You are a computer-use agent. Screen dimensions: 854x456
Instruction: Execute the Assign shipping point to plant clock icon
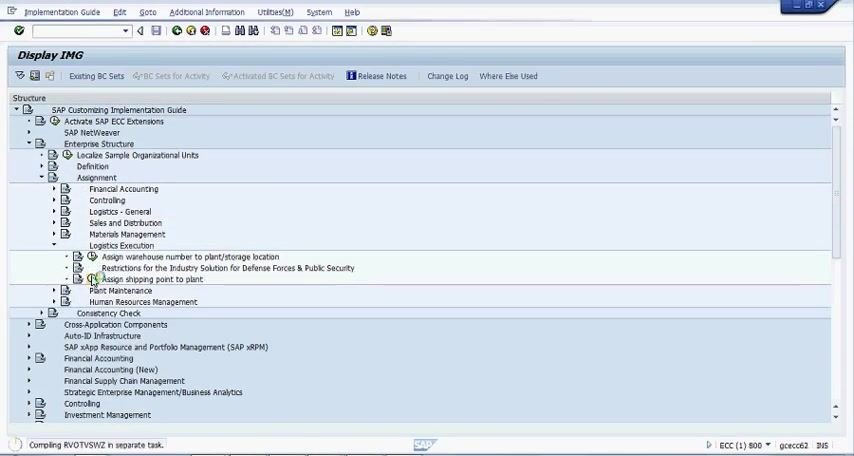click(92, 279)
